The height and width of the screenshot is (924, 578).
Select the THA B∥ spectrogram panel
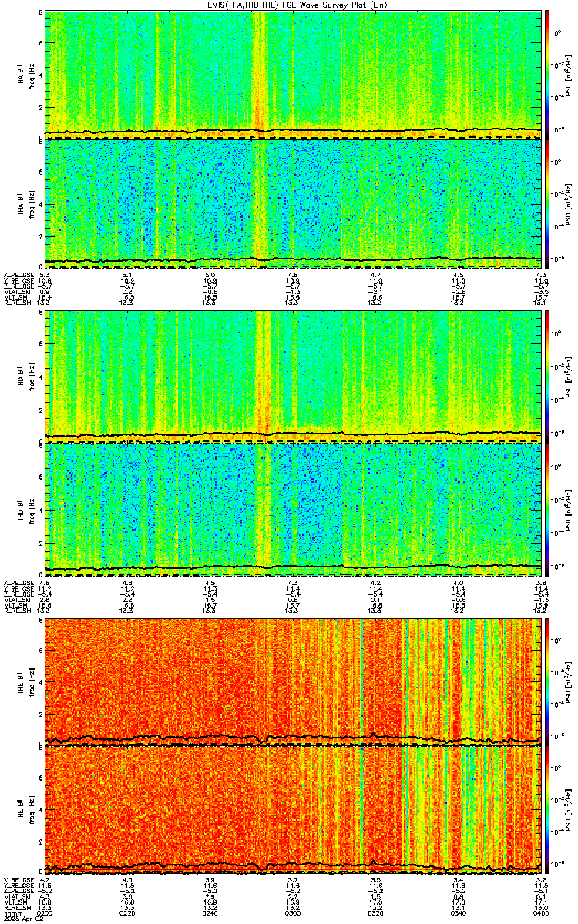[294, 204]
